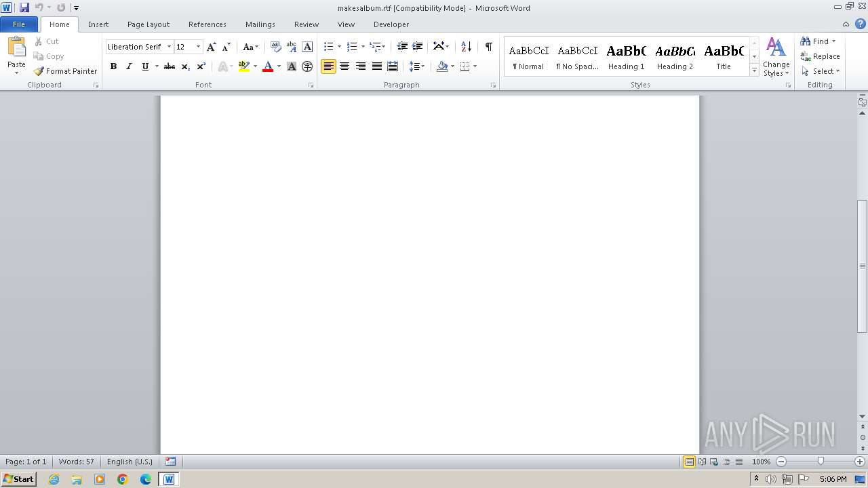The height and width of the screenshot is (488, 868).
Task: Toggle Subscript formatting
Action: pyautogui.click(x=185, y=66)
